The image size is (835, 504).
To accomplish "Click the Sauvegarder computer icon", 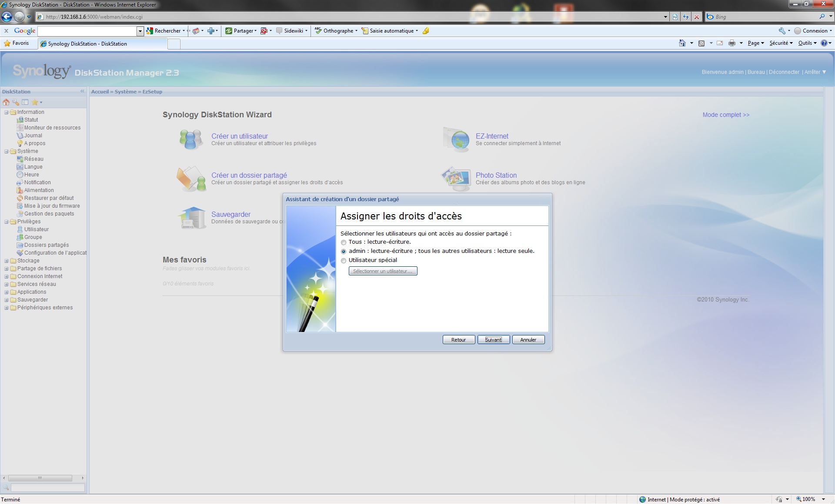I will pyautogui.click(x=192, y=218).
